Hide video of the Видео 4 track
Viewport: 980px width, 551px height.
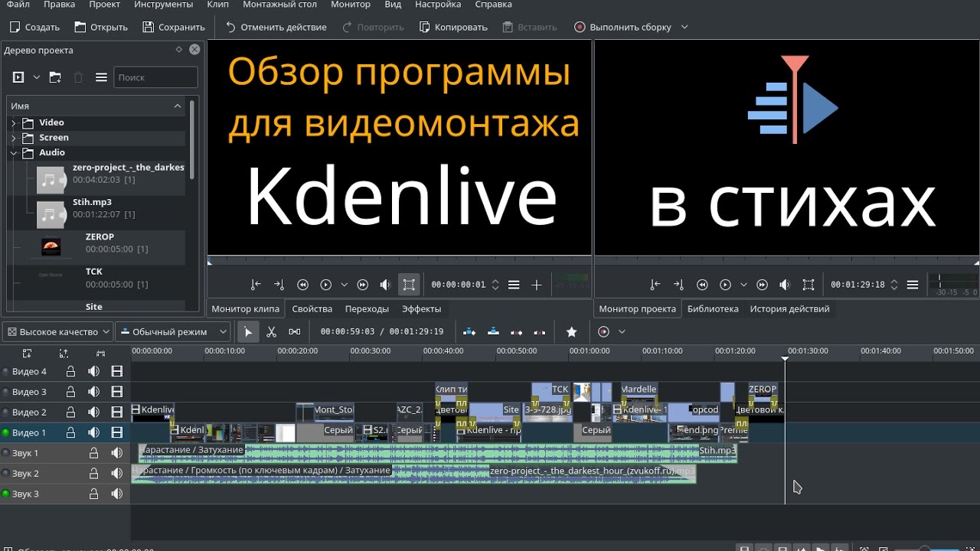[x=117, y=372]
